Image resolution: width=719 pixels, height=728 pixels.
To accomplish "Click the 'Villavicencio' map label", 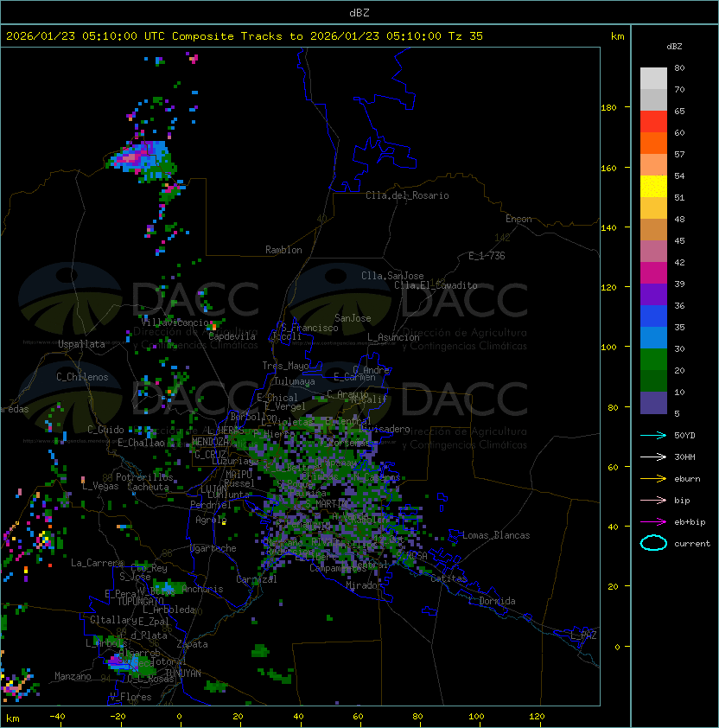I will (x=175, y=322).
